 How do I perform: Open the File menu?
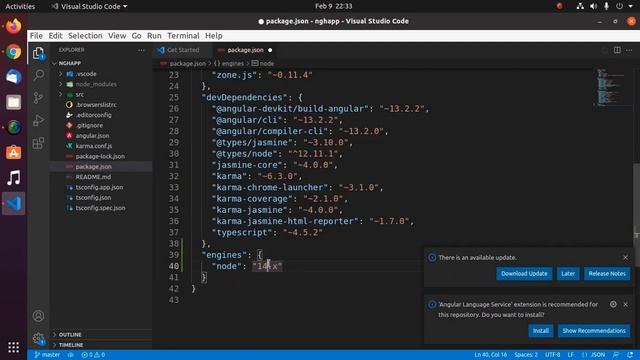pyautogui.click(x=36, y=36)
